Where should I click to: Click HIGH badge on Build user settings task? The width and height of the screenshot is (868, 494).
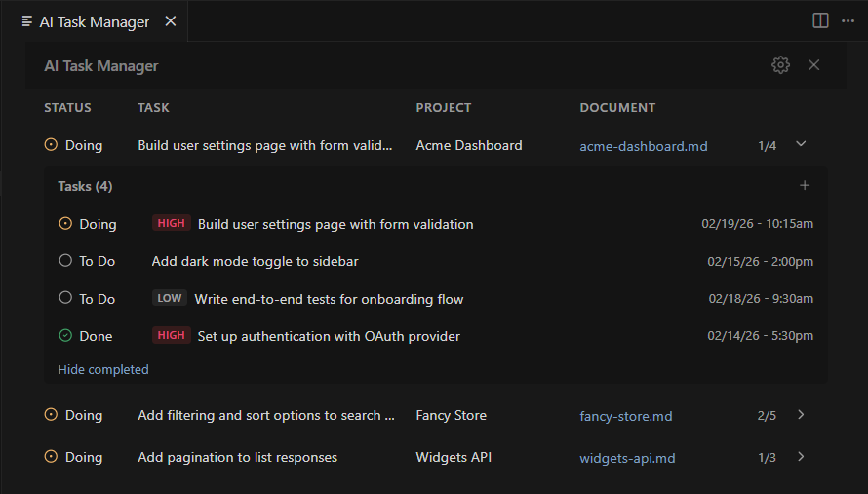click(x=171, y=223)
